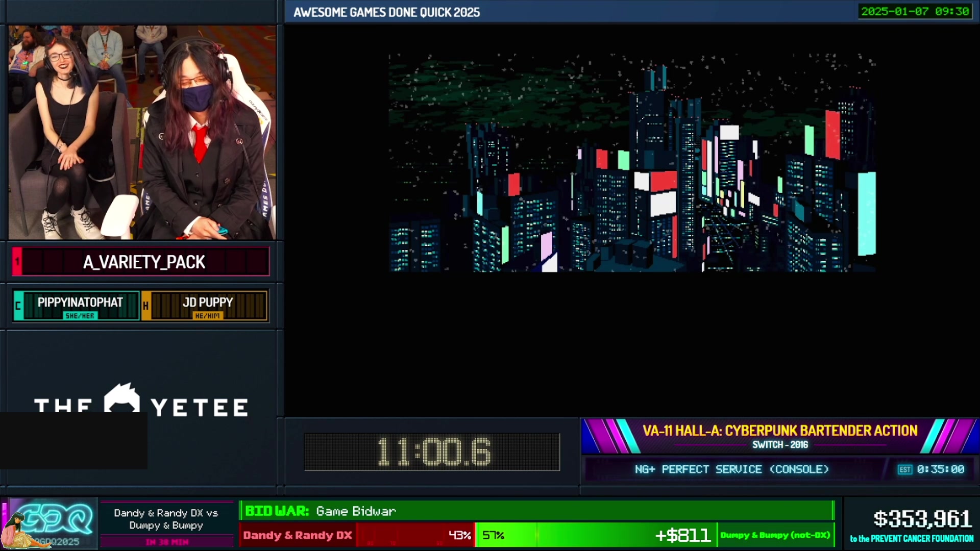Click the NG+ Perfect Service category text

731,469
